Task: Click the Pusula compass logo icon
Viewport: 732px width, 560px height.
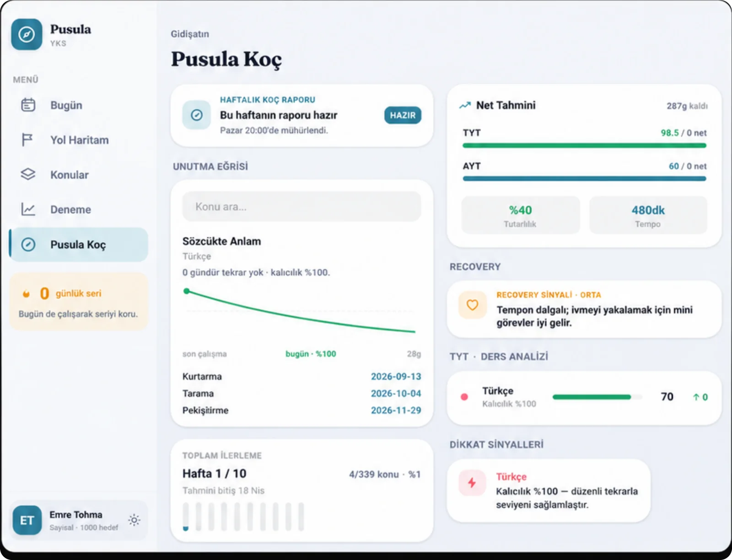Action: pos(27,34)
